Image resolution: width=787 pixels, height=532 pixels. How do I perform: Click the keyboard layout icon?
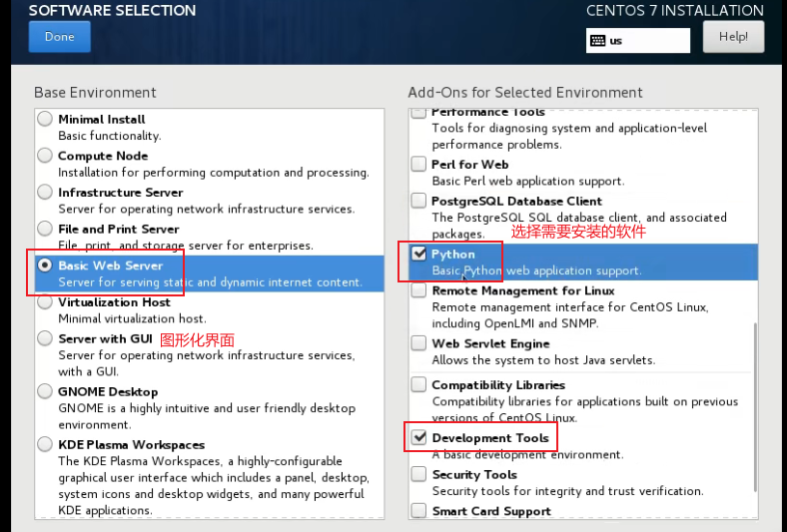[x=597, y=41]
